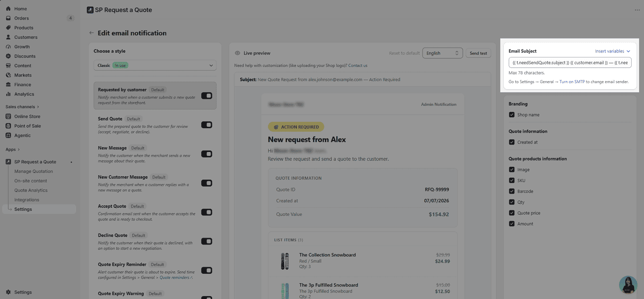Uncheck the Barcode checkbox

point(512,191)
